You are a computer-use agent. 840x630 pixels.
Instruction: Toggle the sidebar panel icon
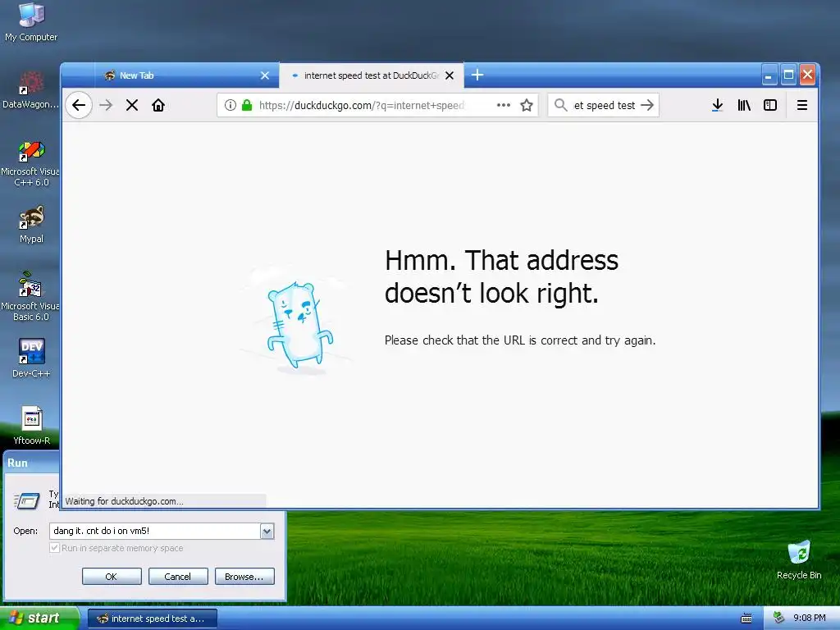(769, 105)
